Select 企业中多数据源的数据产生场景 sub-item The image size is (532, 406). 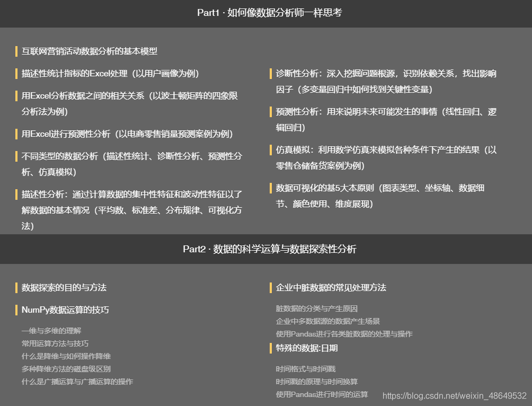tap(328, 321)
